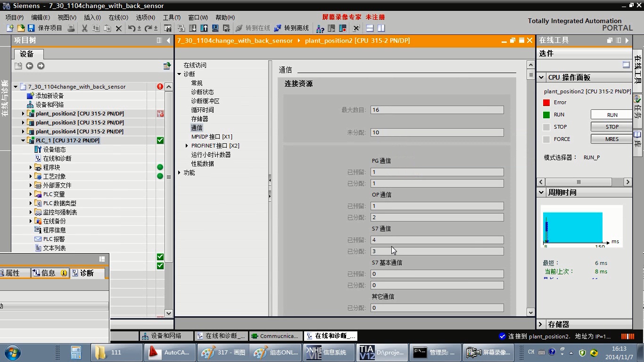
Task: Open AutoCAD from Windows taskbar
Action: (x=170, y=352)
